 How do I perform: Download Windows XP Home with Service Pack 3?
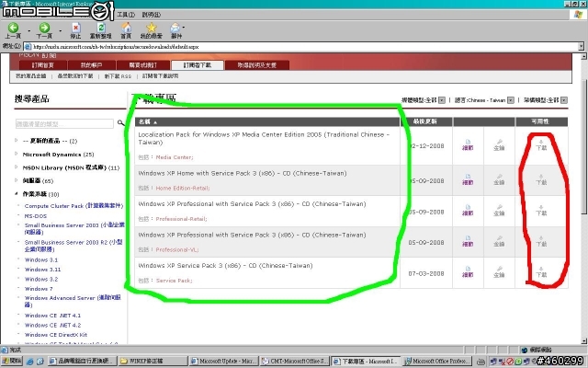541,179
